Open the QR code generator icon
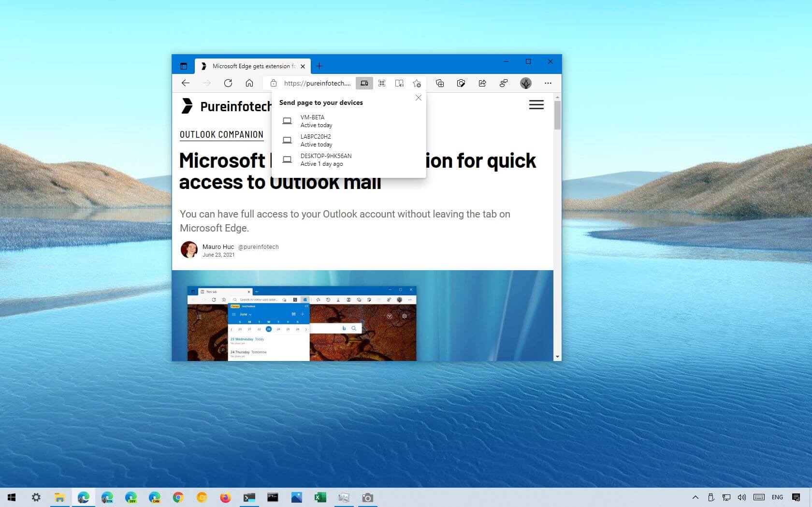This screenshot has width=812, height=507. click(x=382, y=83)
